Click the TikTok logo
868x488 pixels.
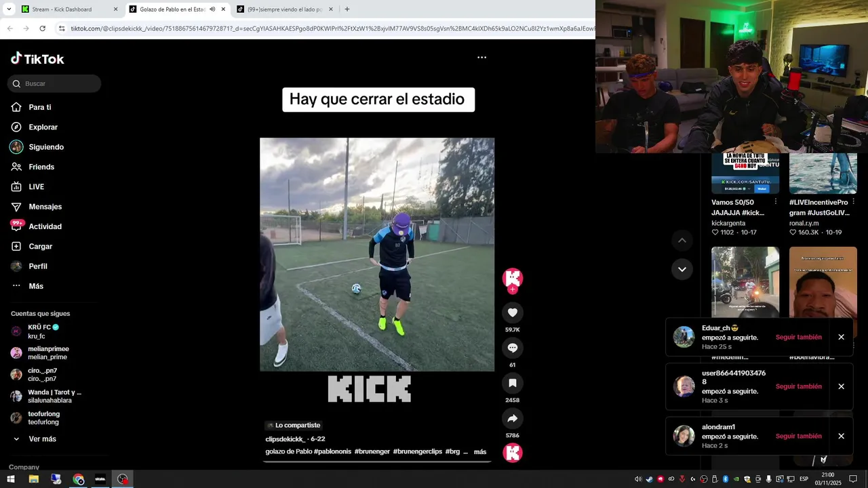[x=37, y=59]
